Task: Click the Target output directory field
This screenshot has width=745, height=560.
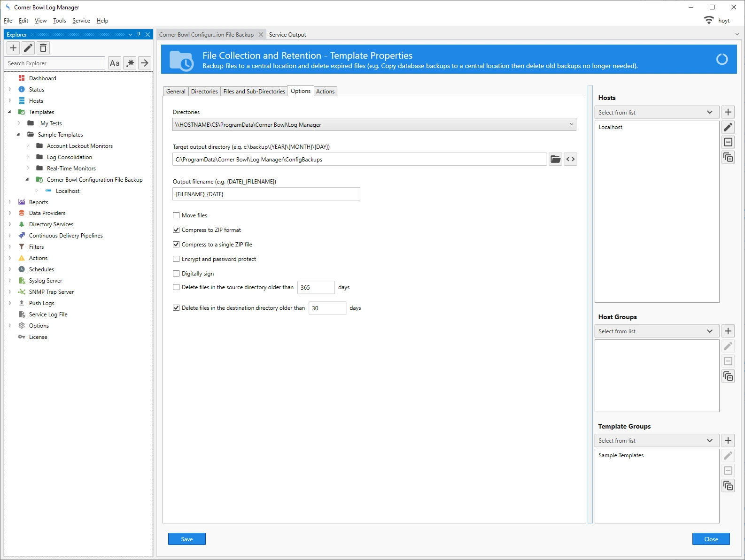Action: tap(360, 159)
